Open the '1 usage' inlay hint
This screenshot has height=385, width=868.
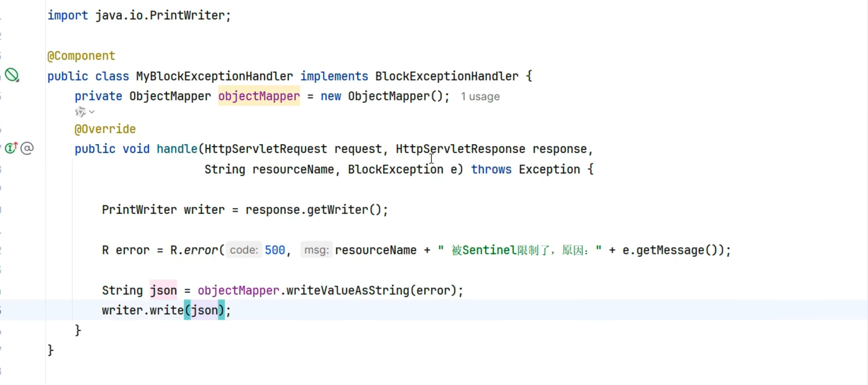pos(480,96)
